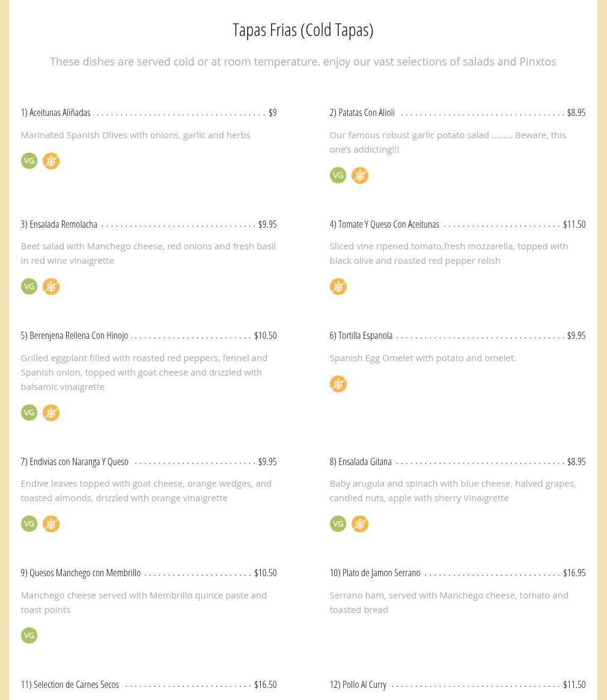
Task: Click the VG icon under Aceitunas Aliñadas
Action: [29, 160]
